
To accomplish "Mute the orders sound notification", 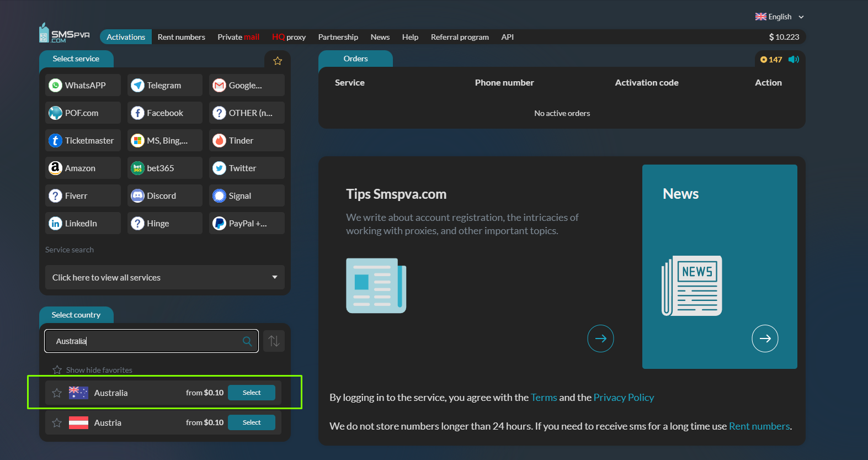I will 794,59.
